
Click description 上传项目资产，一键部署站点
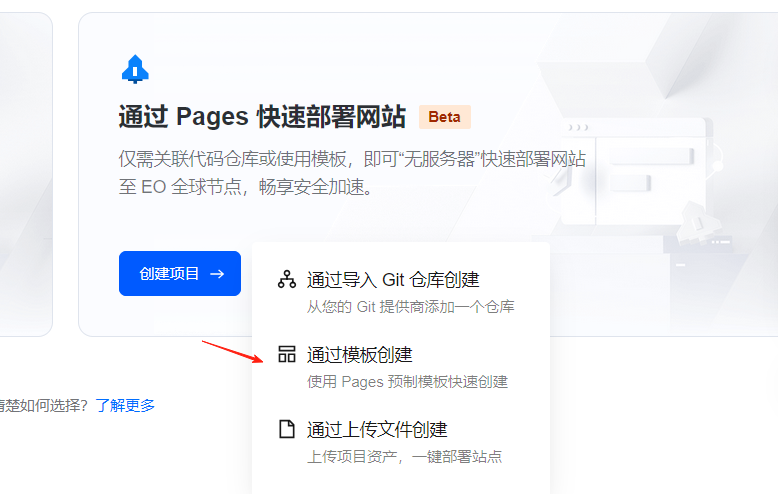404,456
